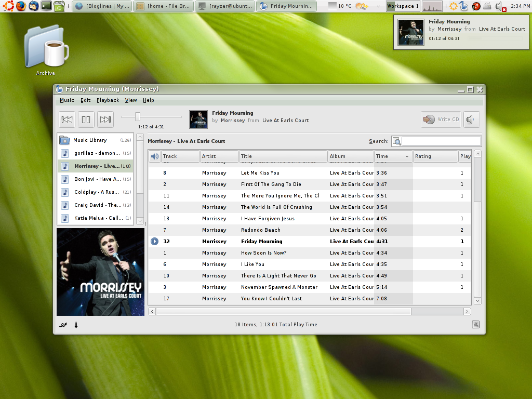Sort by the Album column header
Screen dimensions: 532x399
(351, 156)
